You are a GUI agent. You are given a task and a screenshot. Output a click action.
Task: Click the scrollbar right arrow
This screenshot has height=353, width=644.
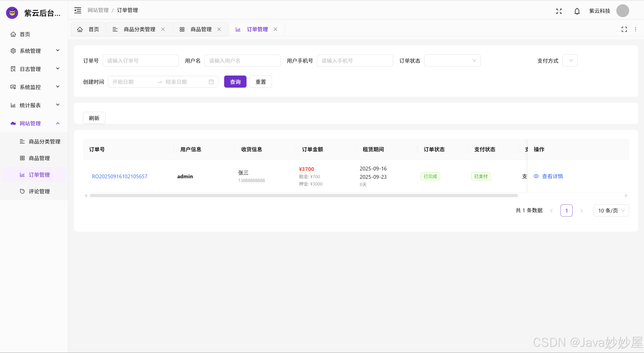click(626, 196)
